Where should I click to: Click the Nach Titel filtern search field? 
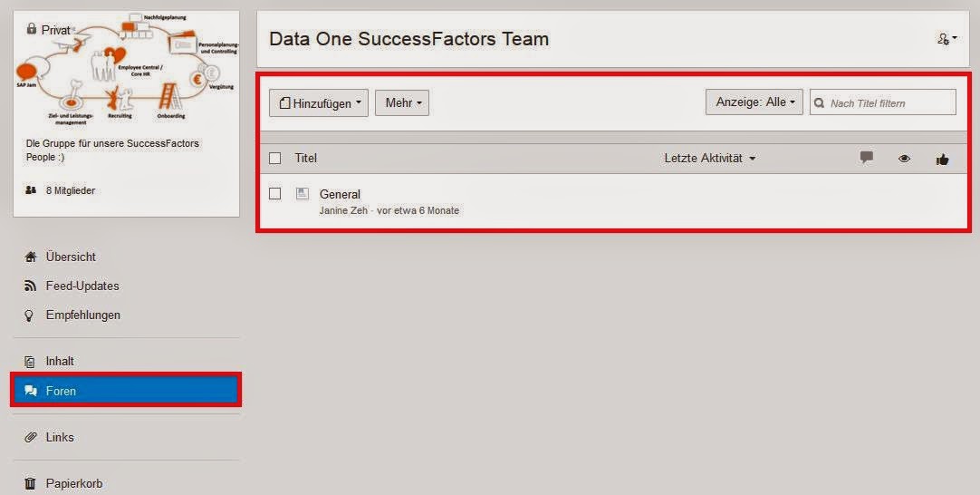[x=889, y=103]
